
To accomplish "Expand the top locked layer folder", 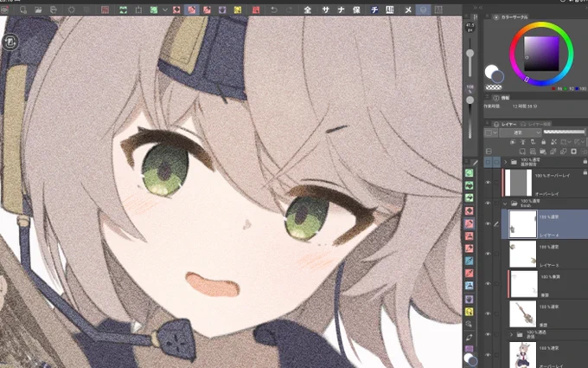I will tap(506, 162).
